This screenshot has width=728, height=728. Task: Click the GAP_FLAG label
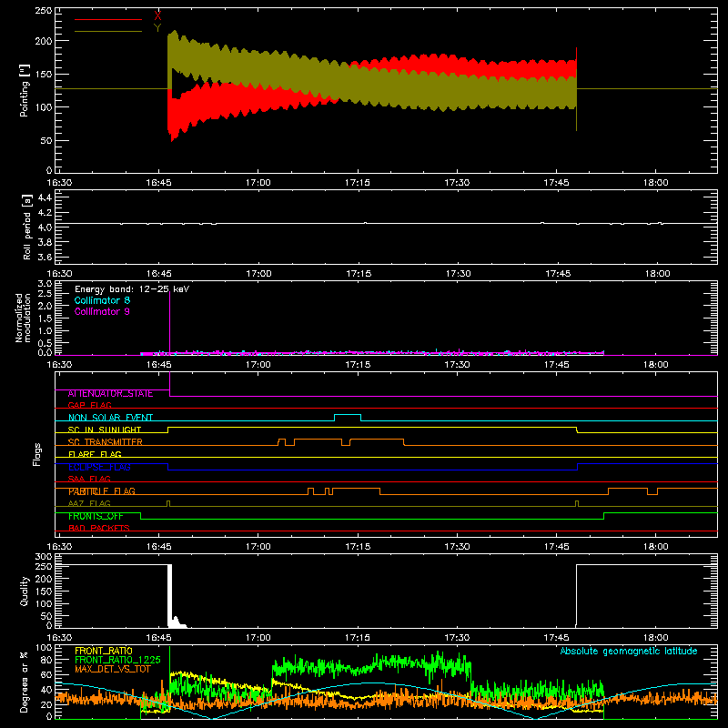pyautogui.click(x=89, y=405)
